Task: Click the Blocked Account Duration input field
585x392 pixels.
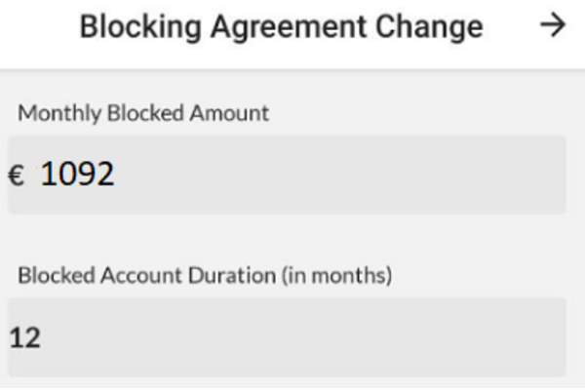Action: (287, 337)
